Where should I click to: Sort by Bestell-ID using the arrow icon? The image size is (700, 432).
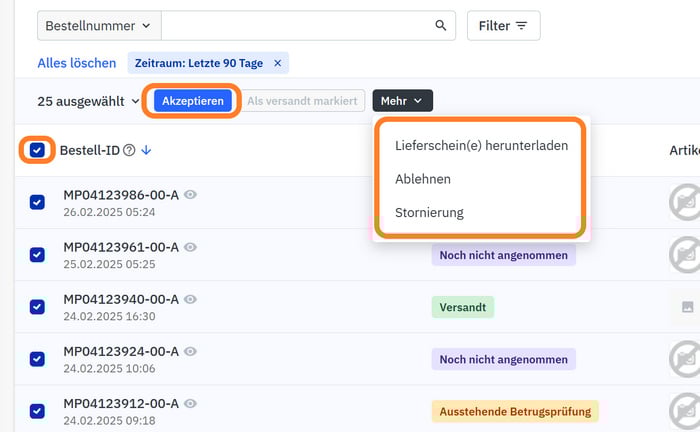tap(146, 150)
